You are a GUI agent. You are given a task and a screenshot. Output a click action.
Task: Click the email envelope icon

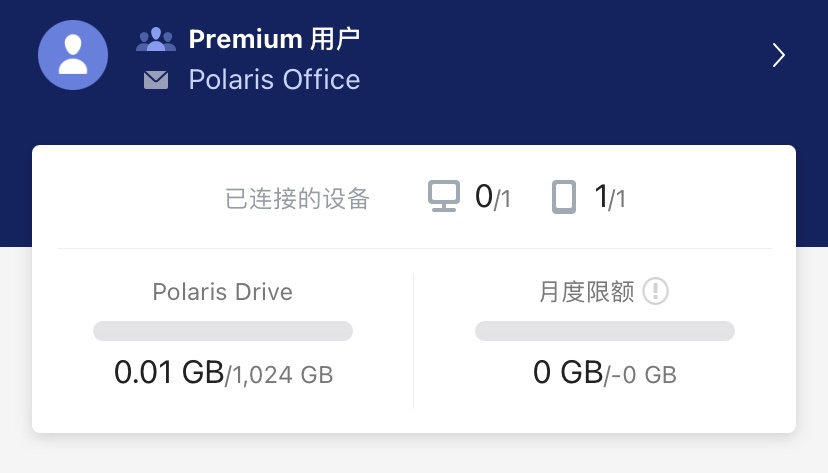[156, 80]
